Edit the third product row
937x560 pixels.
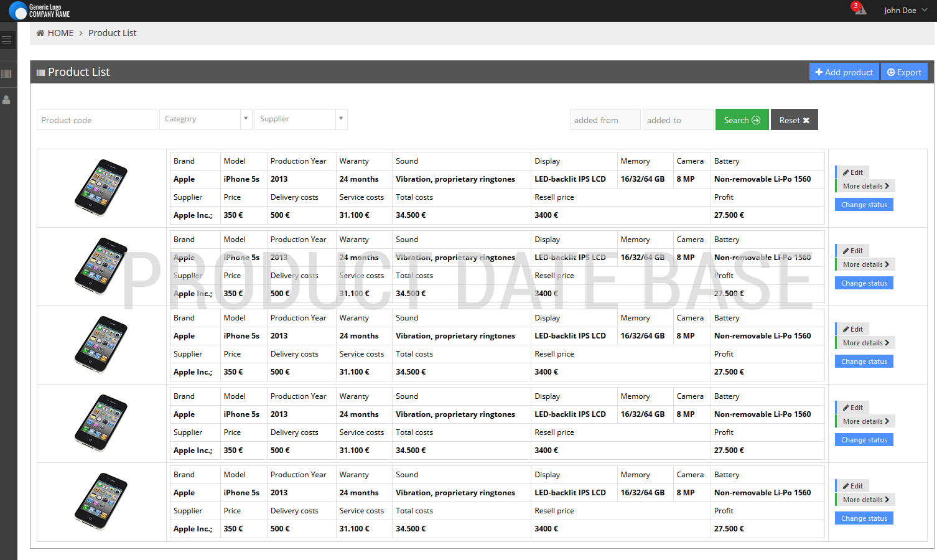[852, 329]
